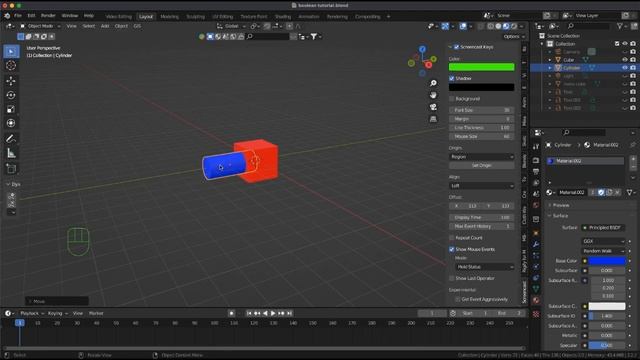Enable the Background checkbox
Viewport: 640px width, 360px height.
point(452,99)
